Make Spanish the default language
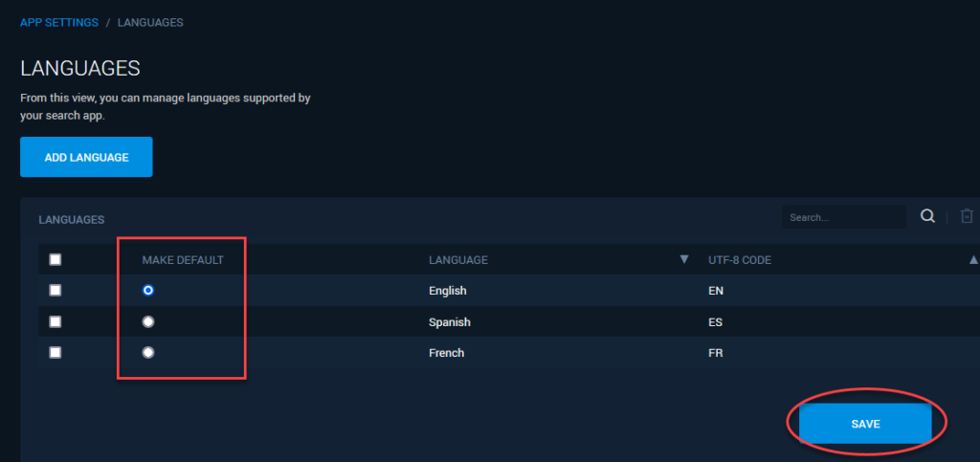 [148, 321]
